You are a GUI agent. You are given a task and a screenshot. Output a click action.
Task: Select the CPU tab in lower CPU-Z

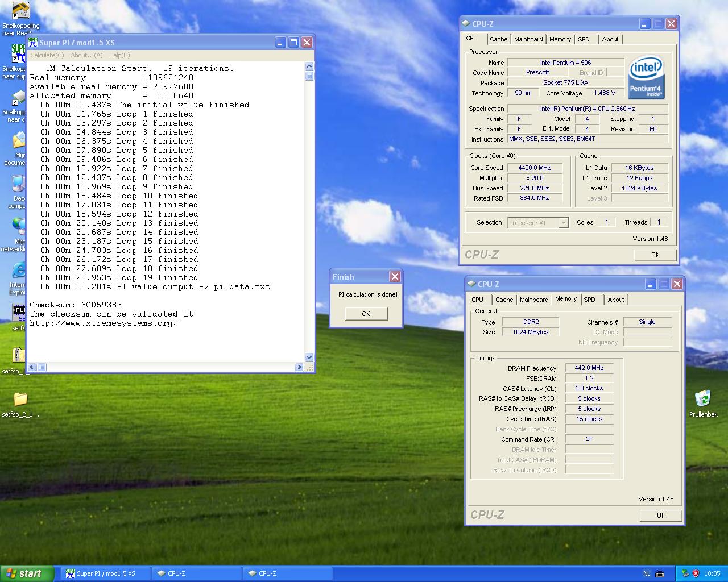click(x=478, y=300)
